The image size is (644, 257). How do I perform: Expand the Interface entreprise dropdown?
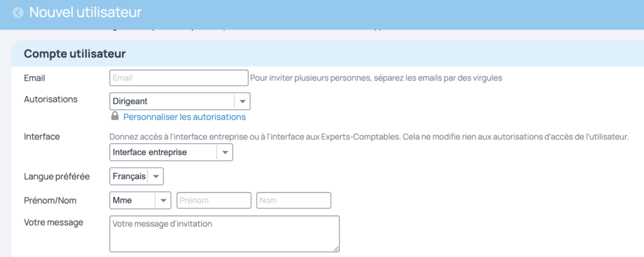pos(171,152)
